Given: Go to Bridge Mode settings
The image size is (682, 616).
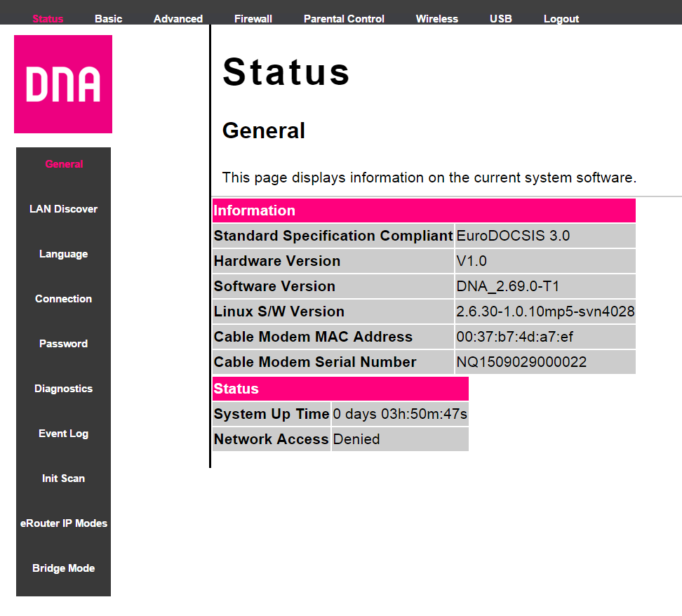Looking at the screenshot, I should click(x=64, y=568).
